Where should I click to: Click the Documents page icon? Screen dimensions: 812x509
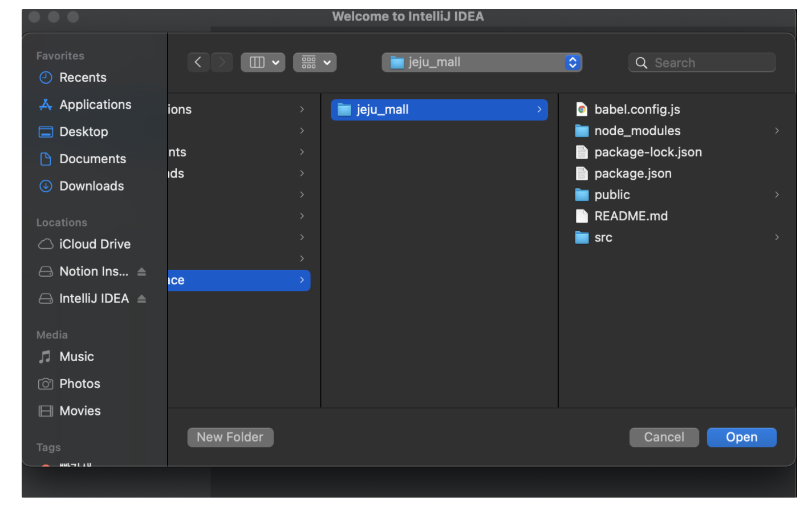click(x=46, y=159)
